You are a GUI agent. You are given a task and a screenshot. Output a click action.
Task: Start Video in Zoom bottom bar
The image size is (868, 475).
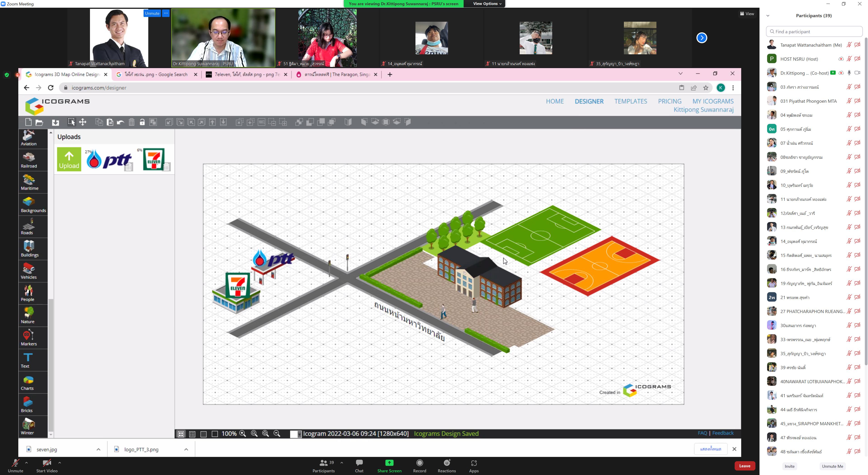(x=47, y=466)
